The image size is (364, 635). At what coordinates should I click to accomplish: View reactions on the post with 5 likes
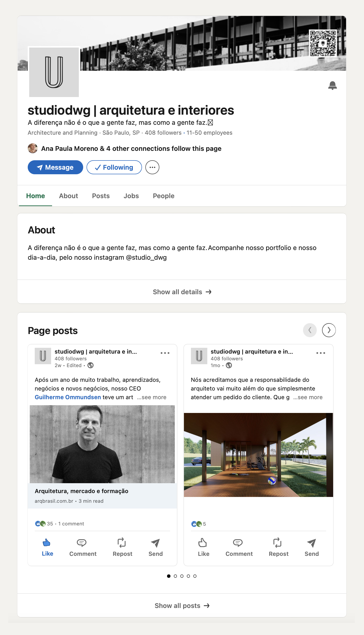pos(198,524)
